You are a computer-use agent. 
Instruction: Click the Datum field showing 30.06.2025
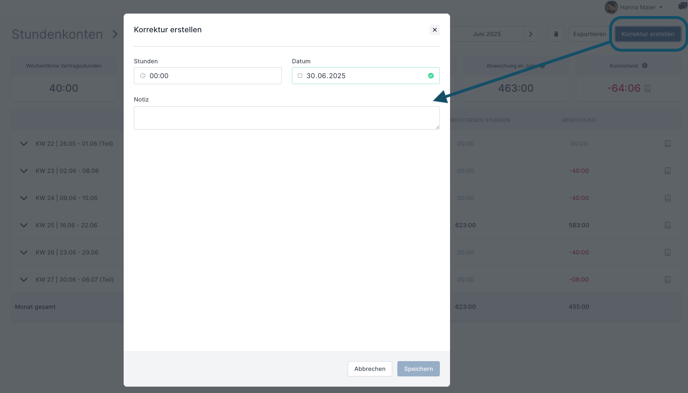tap(366, 75)
